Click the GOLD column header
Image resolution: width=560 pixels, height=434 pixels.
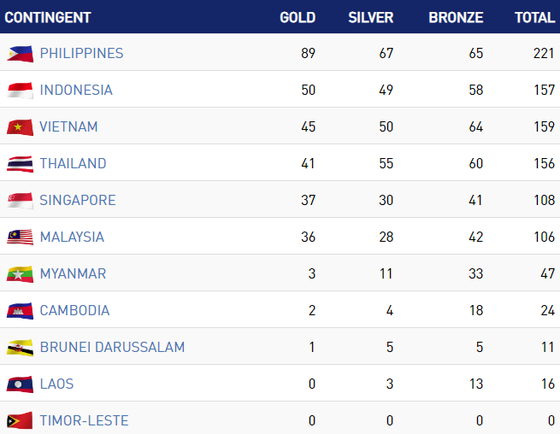tap(298, 18)
